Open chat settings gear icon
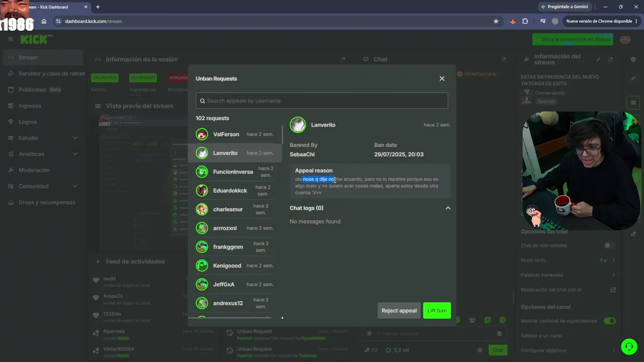644x362 pixels. click(480, 350)
